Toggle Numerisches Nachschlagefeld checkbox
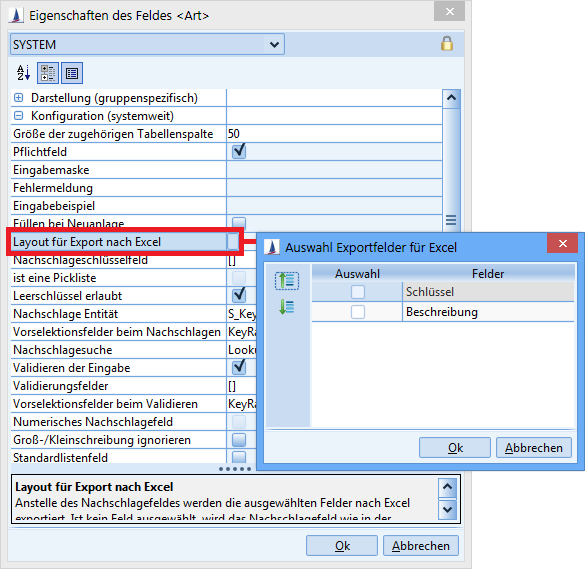Image resolution: width=585 pixels, height=569 pixels. (x=239, y=422)
